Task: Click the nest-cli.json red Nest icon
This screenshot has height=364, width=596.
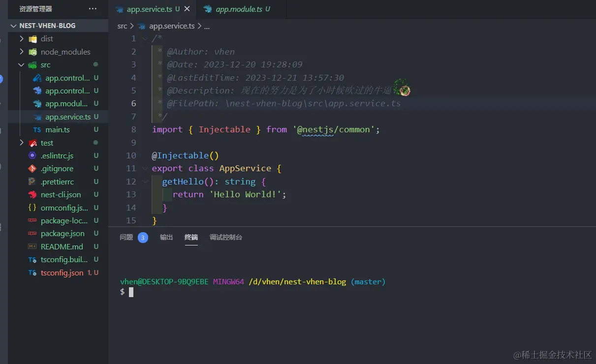Action: tap(33, 195)
